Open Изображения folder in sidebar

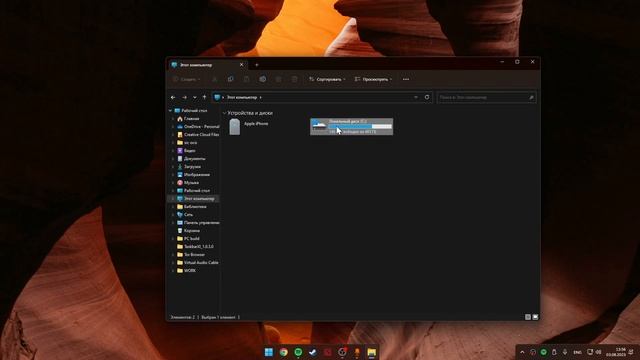(193, 174)
